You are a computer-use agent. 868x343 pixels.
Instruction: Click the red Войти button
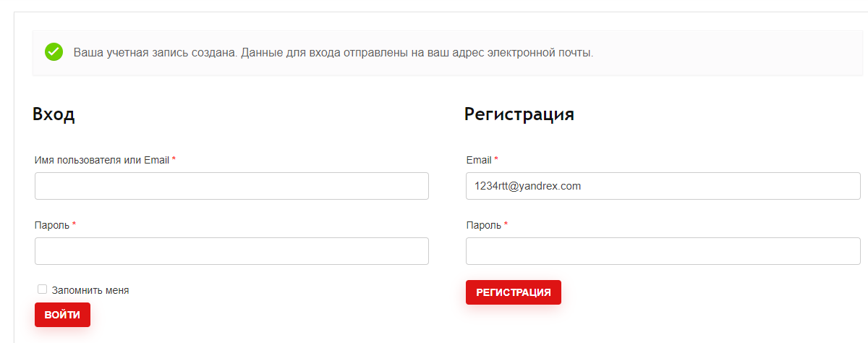coord(62,315)
